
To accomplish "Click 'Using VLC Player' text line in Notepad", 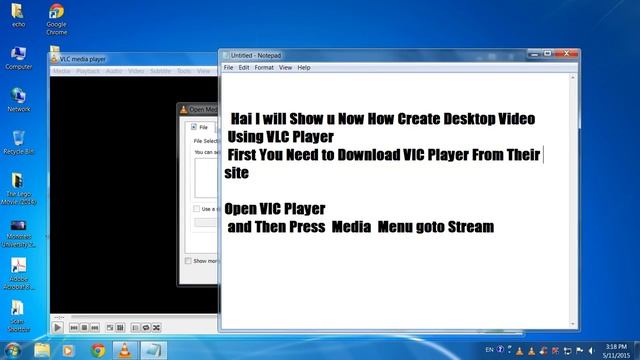I will (280, 137).
